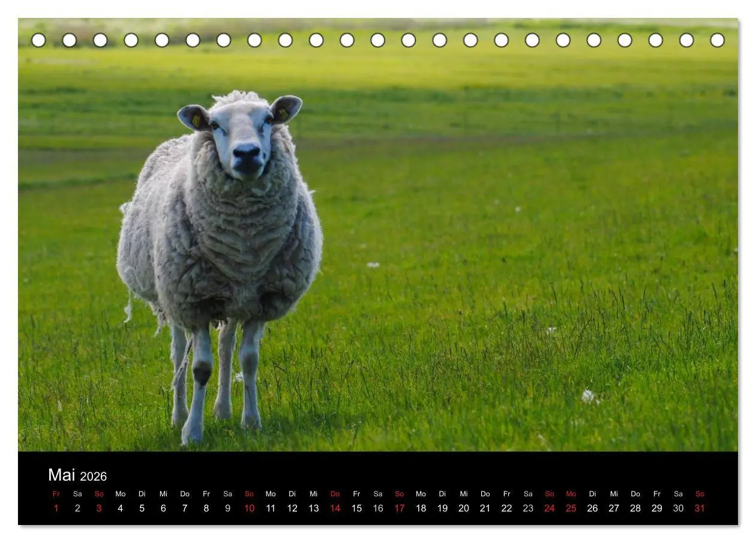
Task: Pick the red holiday date 14
Action: pos(335,509)
